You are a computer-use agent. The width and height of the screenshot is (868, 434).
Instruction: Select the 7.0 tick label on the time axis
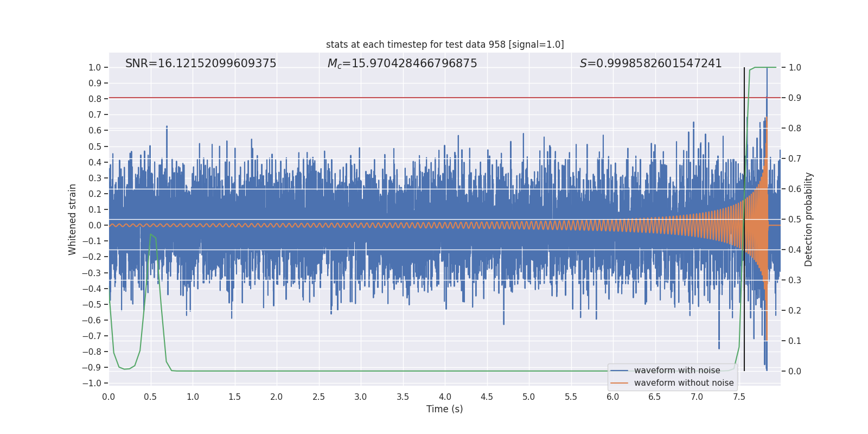pyautogui.click(x=697, y=397)
